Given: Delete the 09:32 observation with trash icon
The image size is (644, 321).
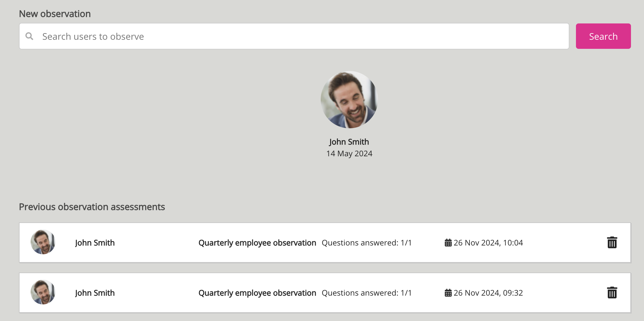Looking at the screenshot, I should 612,293.
